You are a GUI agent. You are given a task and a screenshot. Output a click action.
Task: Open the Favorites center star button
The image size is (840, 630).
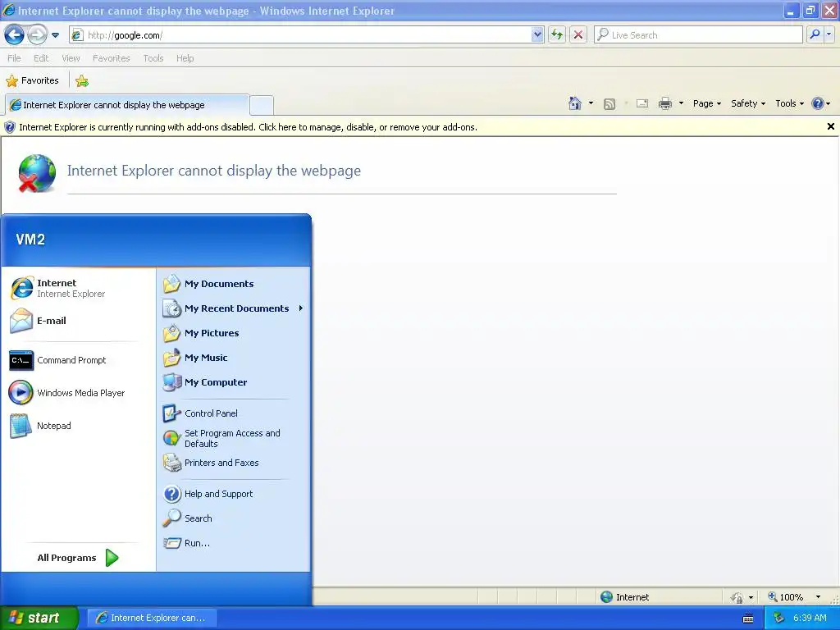pos(32,81)
